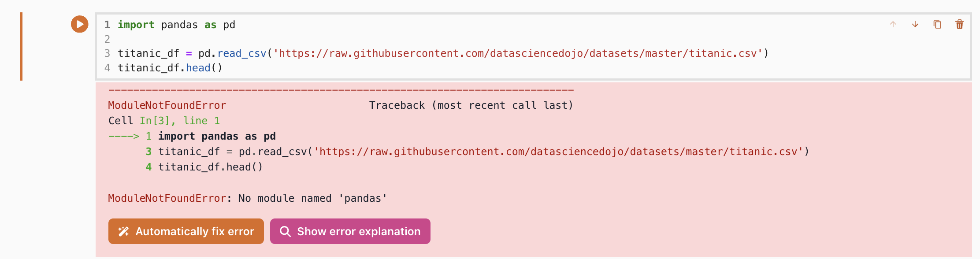Click the "Cell In[3], line 1" traceback reference
This screenshot has height=259, width=980.
(x=164, y=121)
